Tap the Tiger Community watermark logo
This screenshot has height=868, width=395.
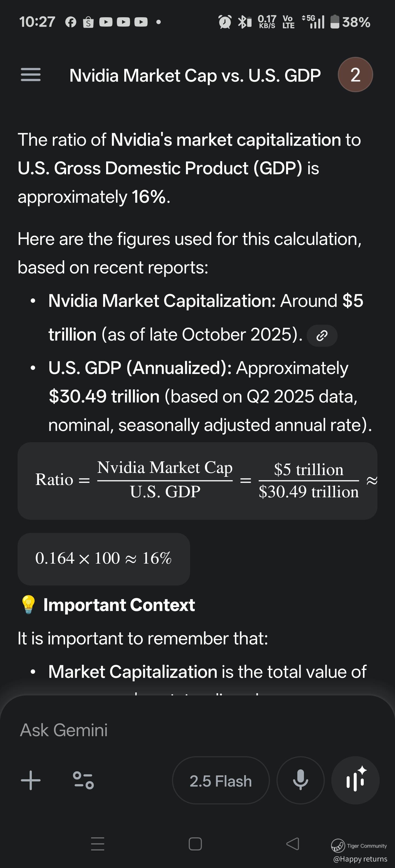pos(338,845)
